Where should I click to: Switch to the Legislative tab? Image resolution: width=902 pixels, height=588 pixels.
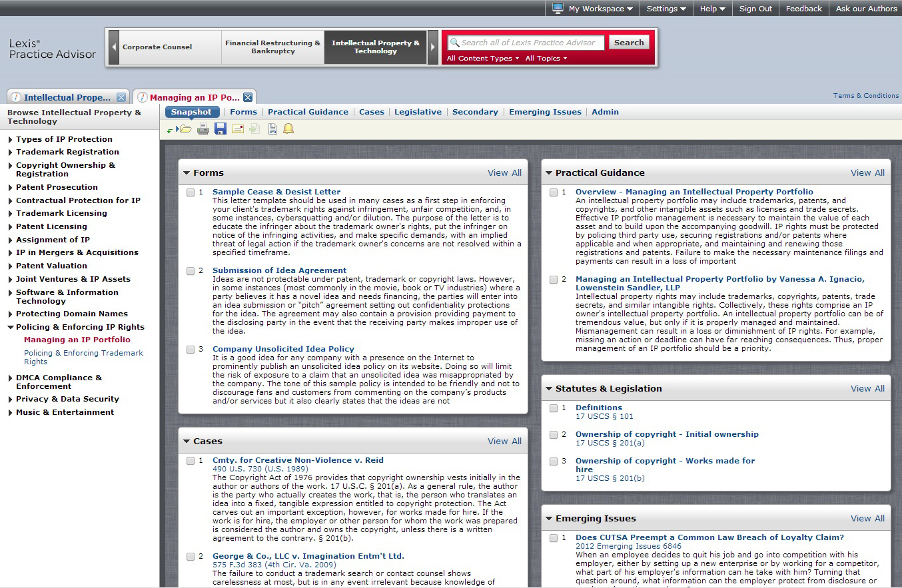[x=418, y=112]
